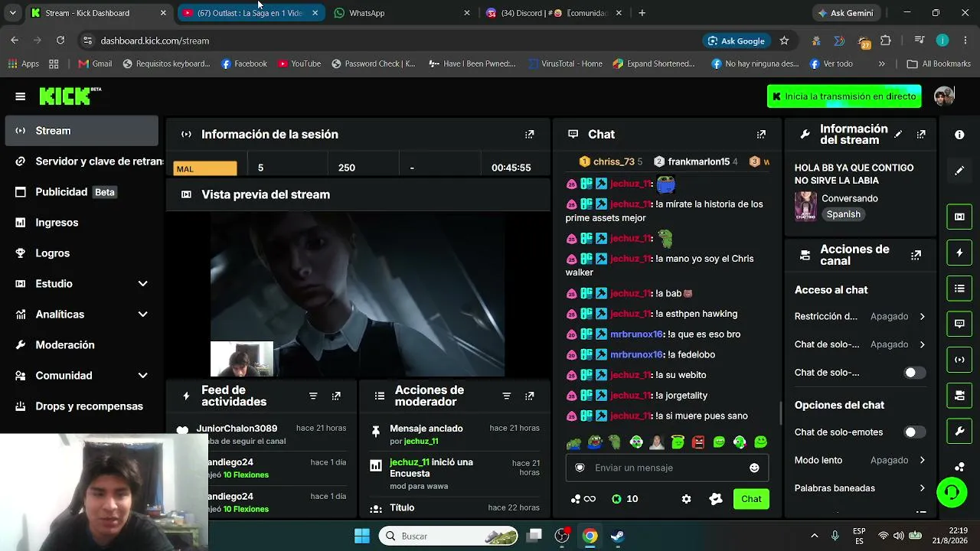Open the Palabras baneadas setting
The width and height of the screenshot is (980, 551).
pos(860,488)
